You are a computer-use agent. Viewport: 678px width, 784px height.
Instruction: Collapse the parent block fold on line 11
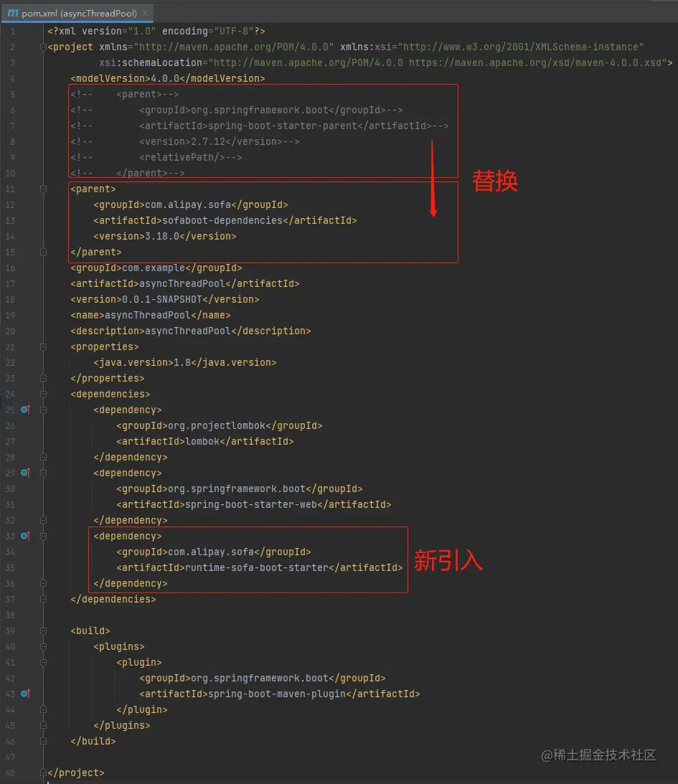(x=44, y=189)
